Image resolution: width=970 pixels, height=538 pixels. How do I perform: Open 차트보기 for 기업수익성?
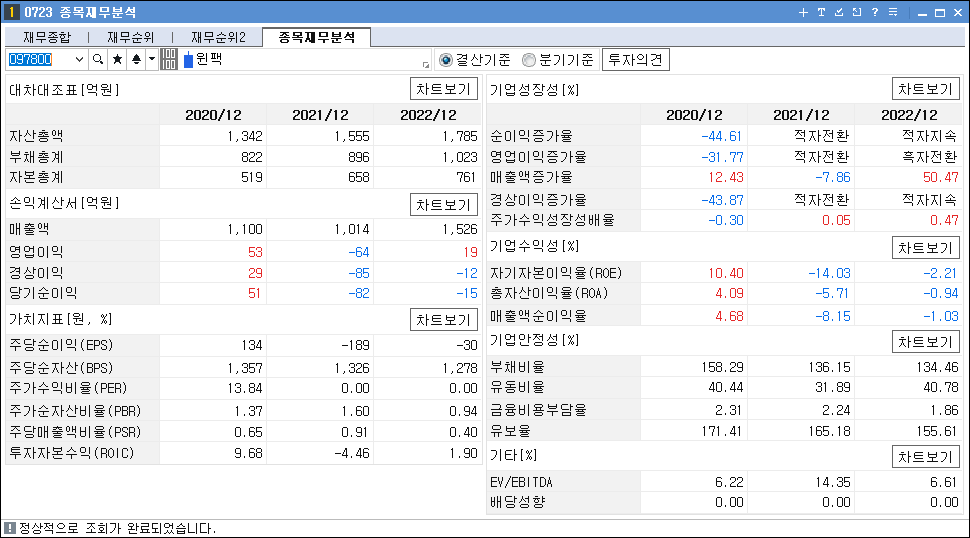(925, 248)
